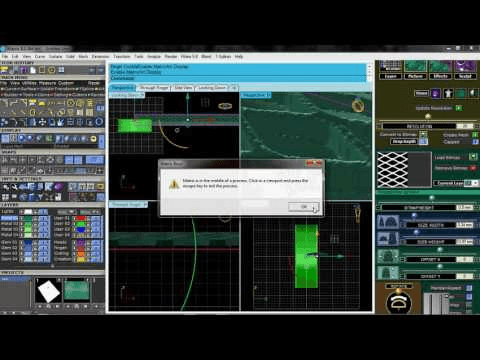Click the Convert to Bitmap icon
Image resolution: width=480 pixels, height=360 pixels.
[423, 134]
